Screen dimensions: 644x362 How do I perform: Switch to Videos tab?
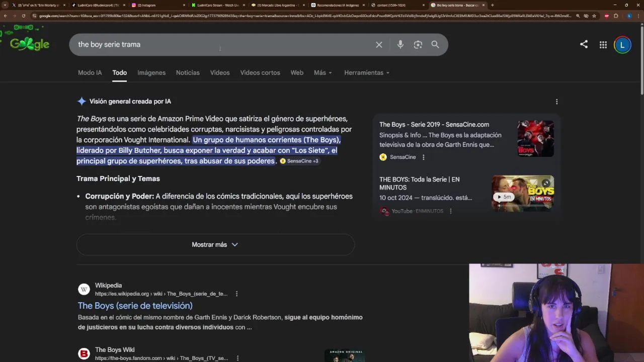[x=220, y=73]
